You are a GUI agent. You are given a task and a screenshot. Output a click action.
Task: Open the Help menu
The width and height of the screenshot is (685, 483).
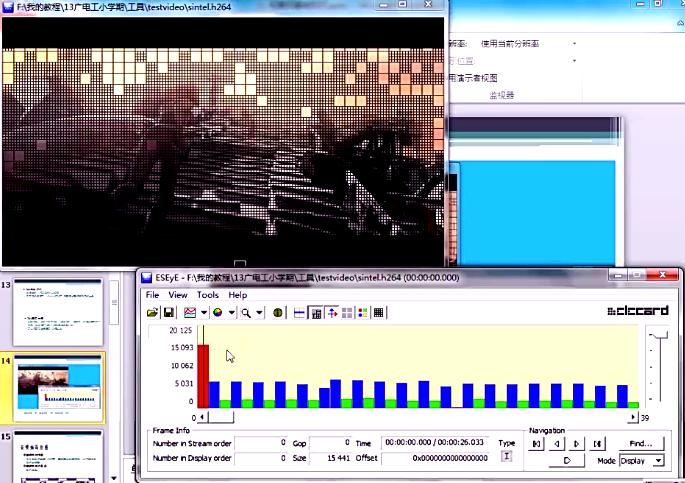[238, 295]
